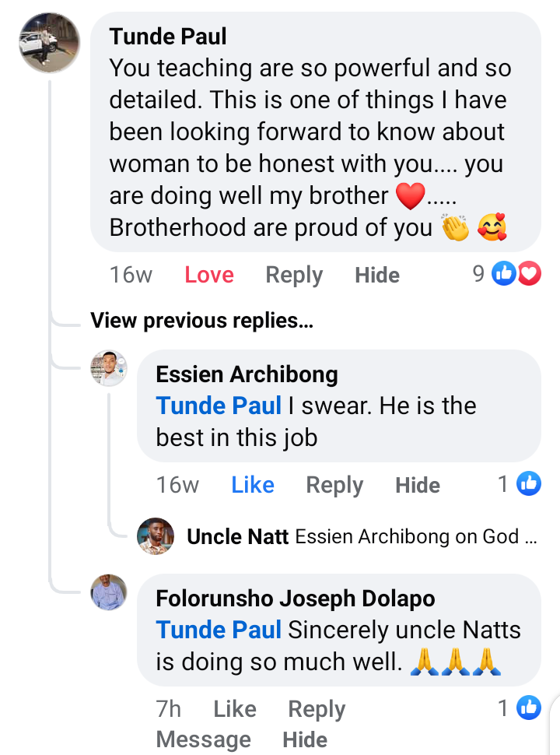
Task: Open Folorunsho Joseph Dolapo's profile avatar
Action: click(109, 592)
